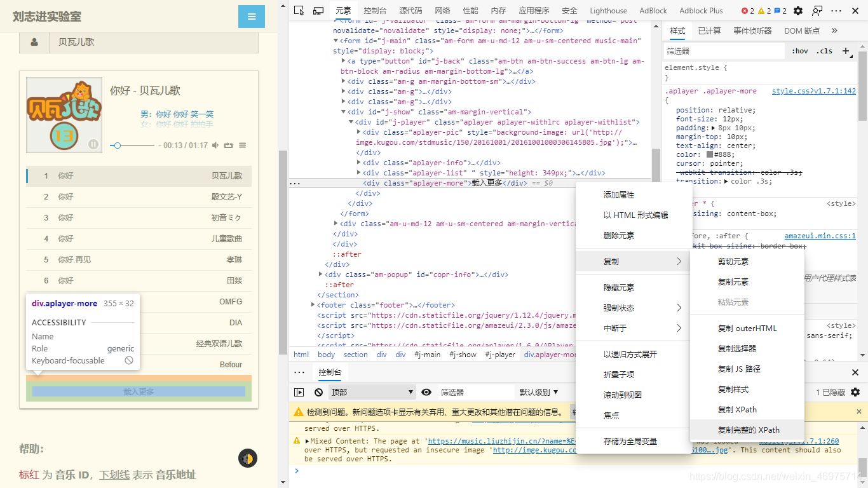This screenshot has width=868, height=488.
Task: Click the 载入更多 button on page
Action: click(139, 391)
